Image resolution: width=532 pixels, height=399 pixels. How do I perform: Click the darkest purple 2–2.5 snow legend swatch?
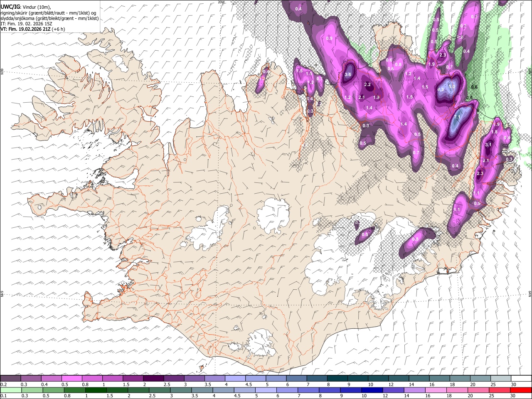pyautogui.click(x=153, y=378)
